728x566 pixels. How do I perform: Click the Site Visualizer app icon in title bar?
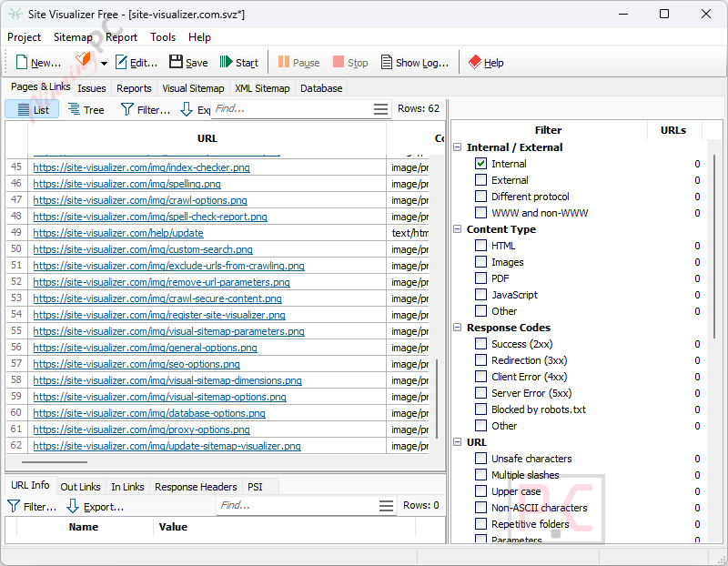[x=15, y=14]
